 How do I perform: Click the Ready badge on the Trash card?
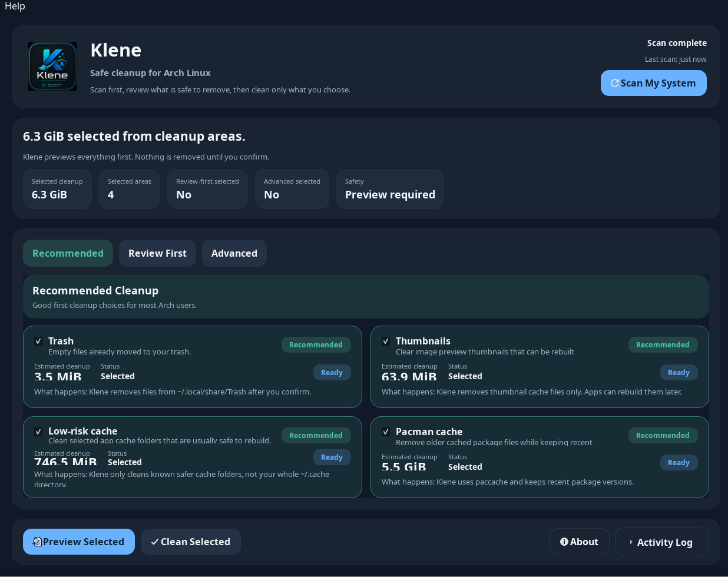(x=332, y=372)
